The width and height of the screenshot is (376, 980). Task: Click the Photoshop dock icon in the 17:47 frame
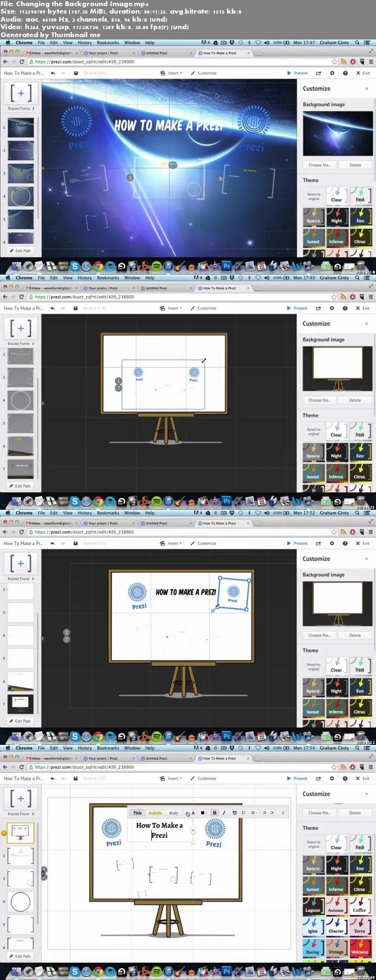point(227,266)
